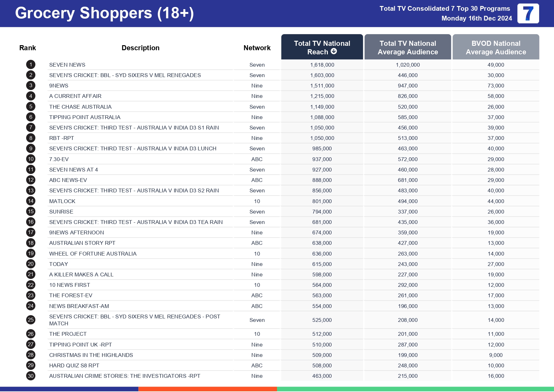Click the rank 20 circle badge
The height and width of the screenshot is (392, 554).
click(x=31, y=264)
